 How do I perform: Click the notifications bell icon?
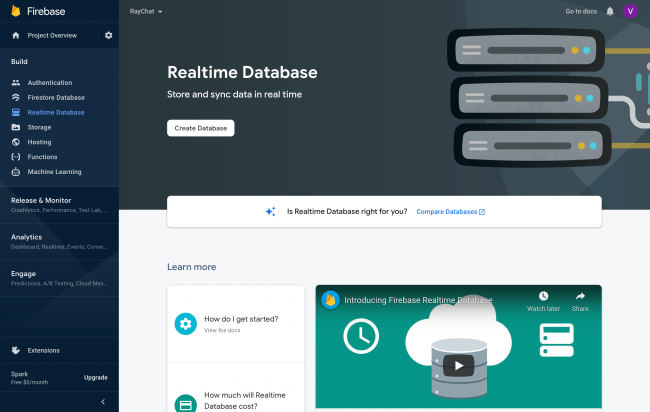pos(610,12)
